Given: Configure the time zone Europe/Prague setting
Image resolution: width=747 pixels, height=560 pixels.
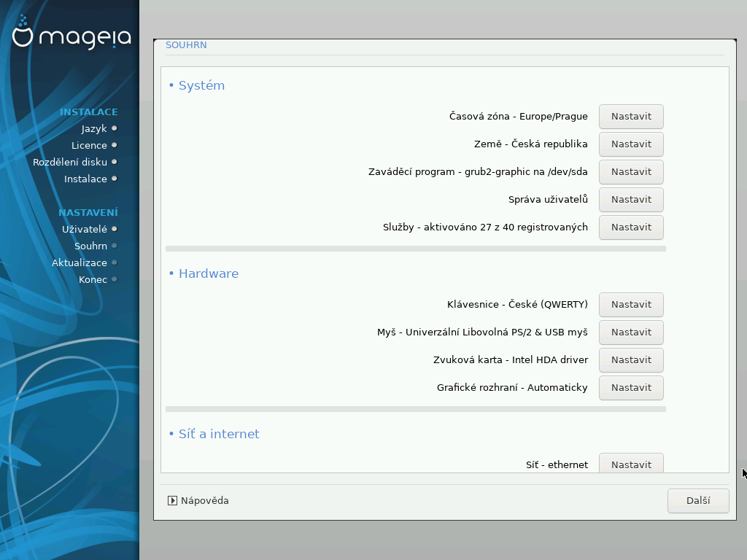Looking at the screenshot, I should [x=631, y=117].
